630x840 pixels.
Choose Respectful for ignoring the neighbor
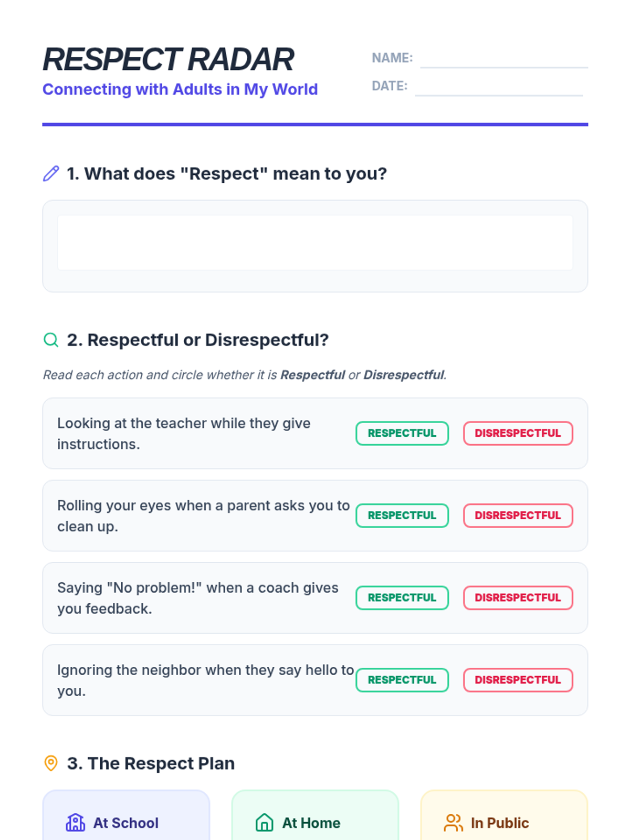[402, 680]
